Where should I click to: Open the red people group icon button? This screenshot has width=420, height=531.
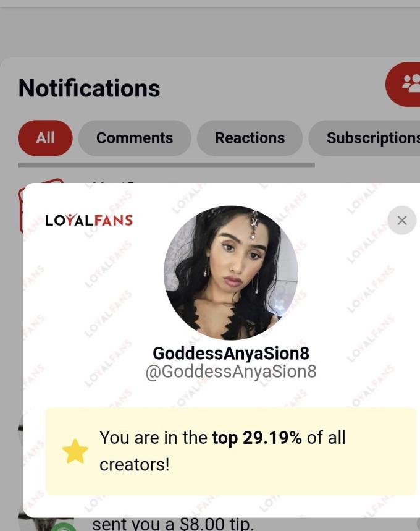tap(403, 84)
